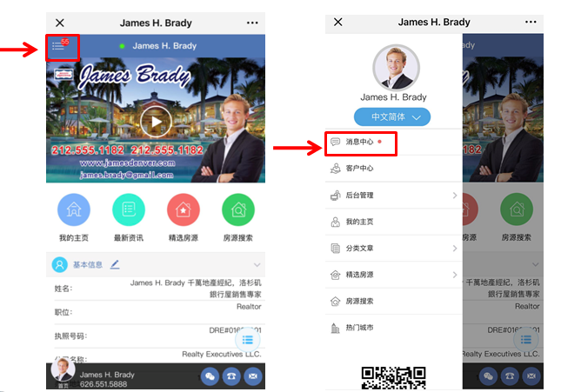Tap the 基本信息 profile icon
The image size is (561, 392).
(60, 265)
